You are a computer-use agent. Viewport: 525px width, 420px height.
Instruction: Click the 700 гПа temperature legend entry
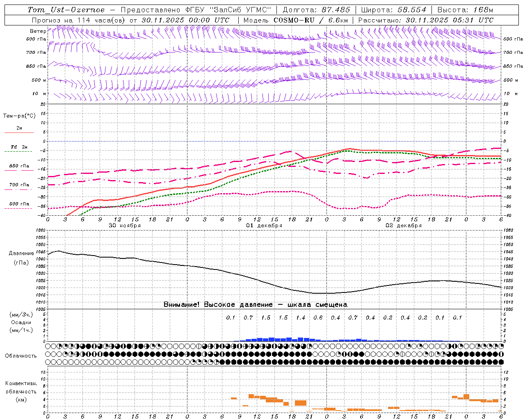click(x=19, y=185)
